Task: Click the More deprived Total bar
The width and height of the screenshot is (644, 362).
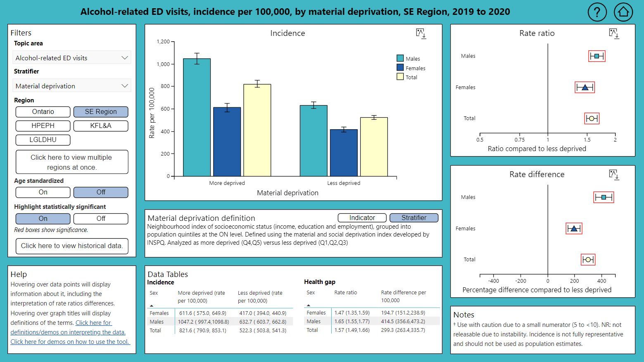Action: point(257,130)
